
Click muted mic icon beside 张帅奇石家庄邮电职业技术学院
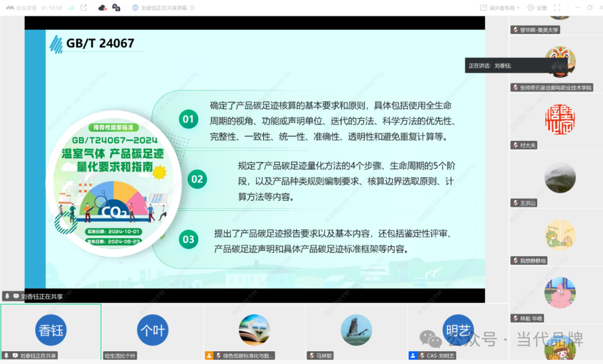coord(516,88)
